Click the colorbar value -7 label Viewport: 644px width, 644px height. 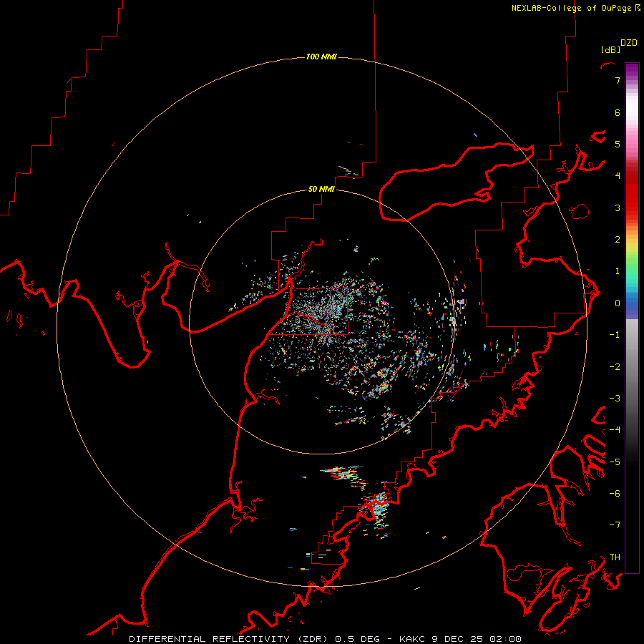coord(615,525)
